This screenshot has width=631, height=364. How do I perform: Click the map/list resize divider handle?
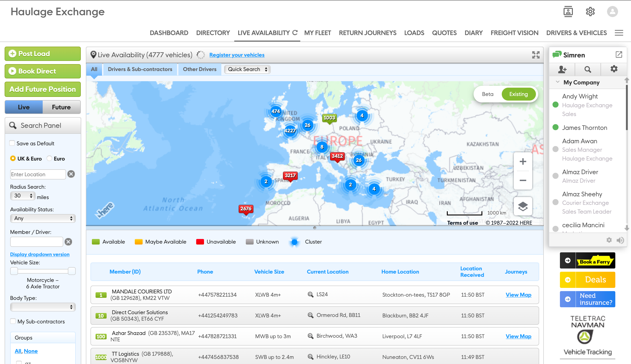click(x=315, y=227)
